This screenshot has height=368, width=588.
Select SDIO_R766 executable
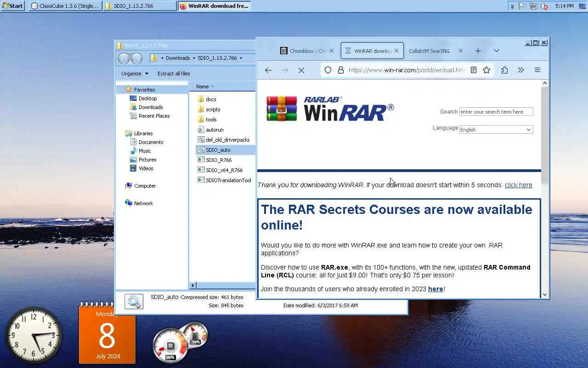219,160
